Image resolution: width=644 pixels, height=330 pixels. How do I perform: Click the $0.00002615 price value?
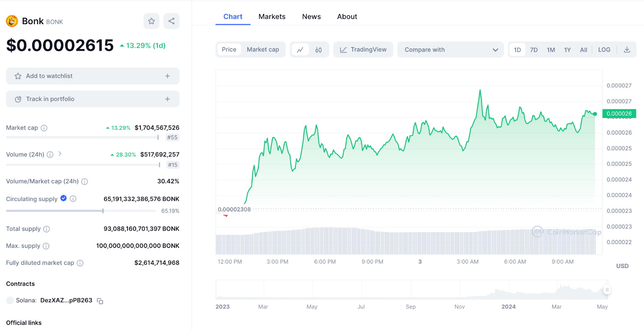(60, 45)
